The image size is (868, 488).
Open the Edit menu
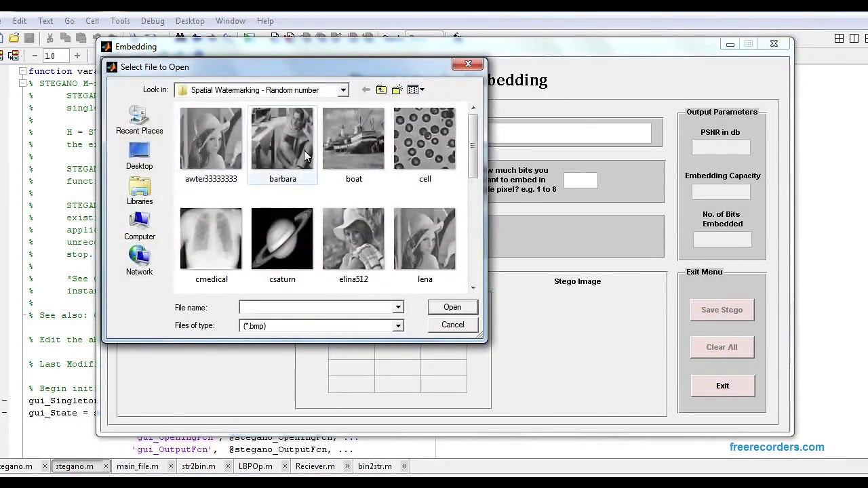(x=20, y=21)
